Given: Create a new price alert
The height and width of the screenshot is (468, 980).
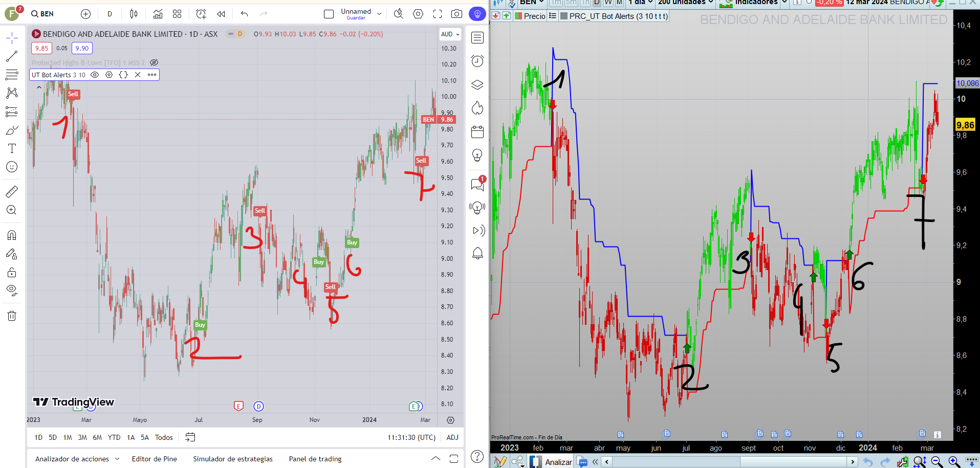Looking at the screenshot, I should click(x=201, y=14).
